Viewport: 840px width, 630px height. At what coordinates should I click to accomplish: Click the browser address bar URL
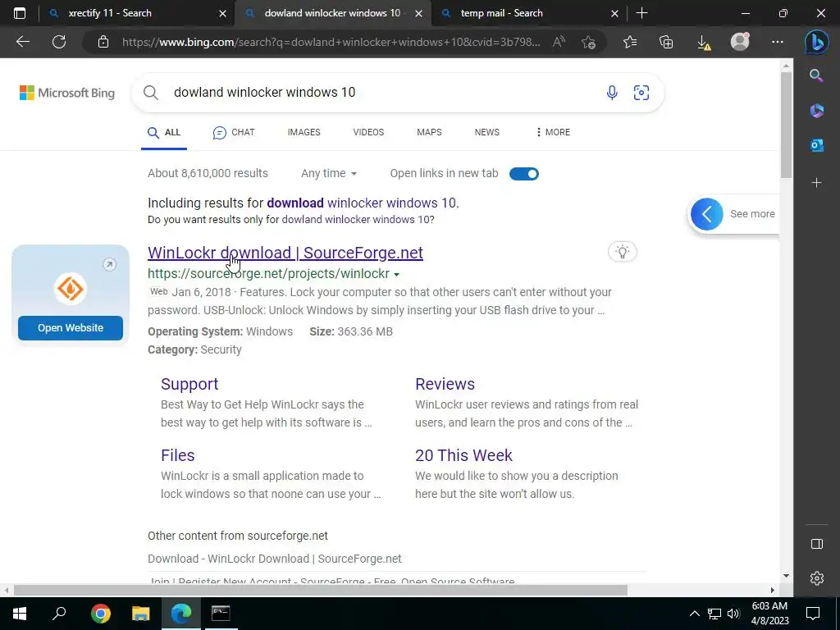click(x=331, y=42)
